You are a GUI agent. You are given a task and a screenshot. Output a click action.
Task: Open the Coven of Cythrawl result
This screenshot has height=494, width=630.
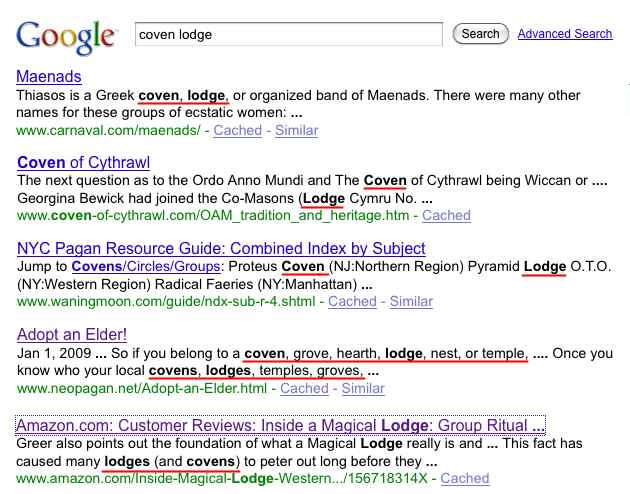tap(83, 162)
